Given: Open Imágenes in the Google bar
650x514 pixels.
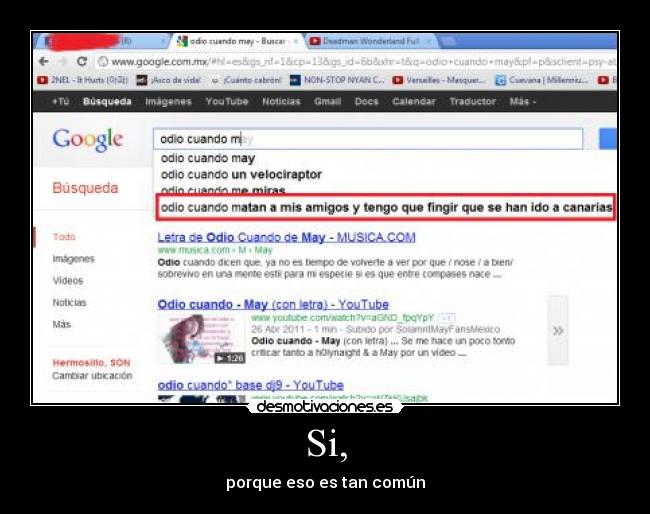Looking at the screenshot, I should pyautogui.click(x=168, y=102).
